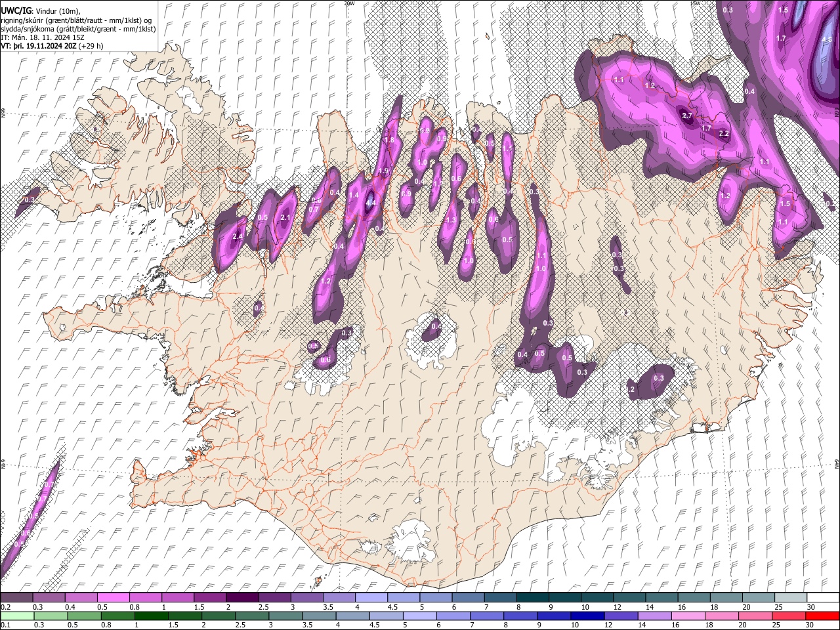Select lower legend row swatch starting at 0.3
The image size is (840, 630).
coord(50,616)
